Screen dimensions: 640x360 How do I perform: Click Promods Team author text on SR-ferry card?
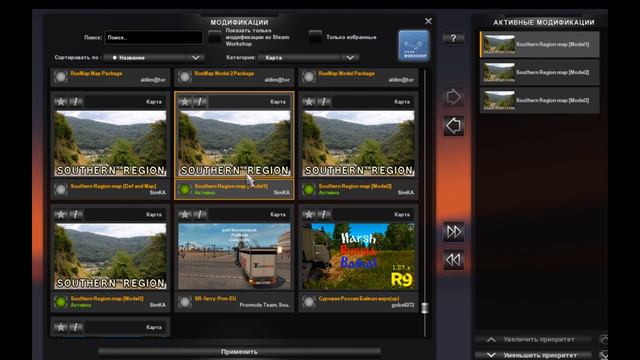(264, 305)
